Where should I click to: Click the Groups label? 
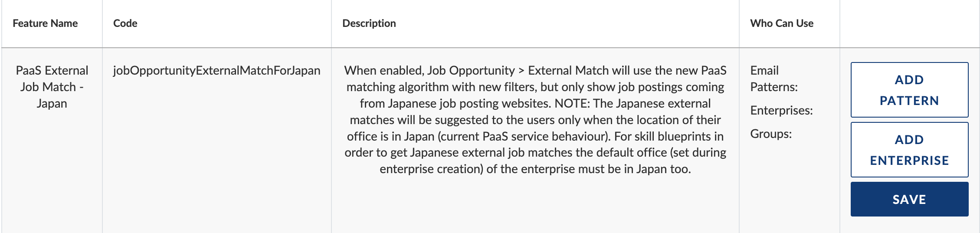(x=771, y=134)
